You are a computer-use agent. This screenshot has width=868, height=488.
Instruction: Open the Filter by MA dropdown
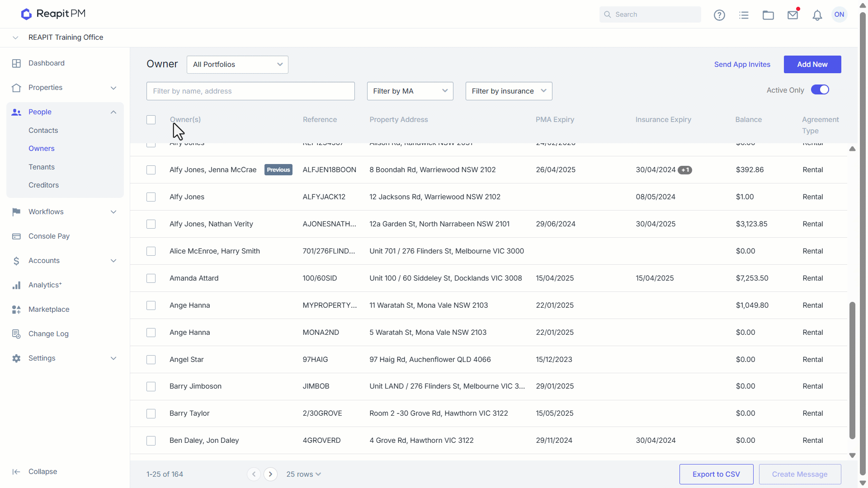click(410, 91)
